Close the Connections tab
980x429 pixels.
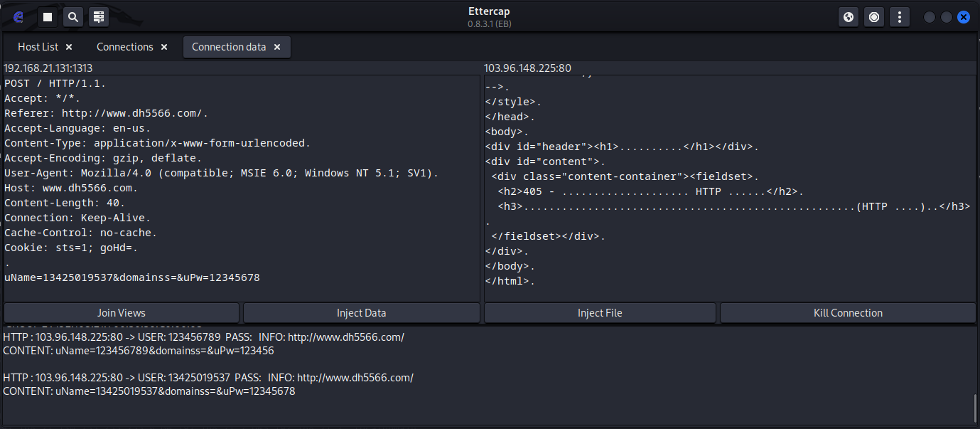tap(164, 47)
